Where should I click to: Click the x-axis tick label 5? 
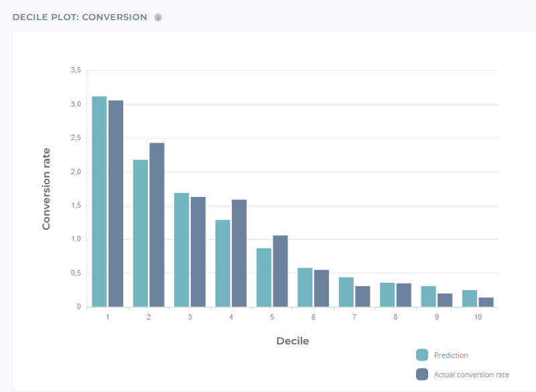272,317
